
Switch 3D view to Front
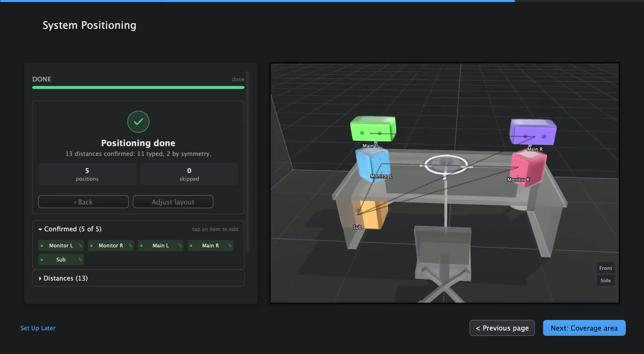[606, 268]
